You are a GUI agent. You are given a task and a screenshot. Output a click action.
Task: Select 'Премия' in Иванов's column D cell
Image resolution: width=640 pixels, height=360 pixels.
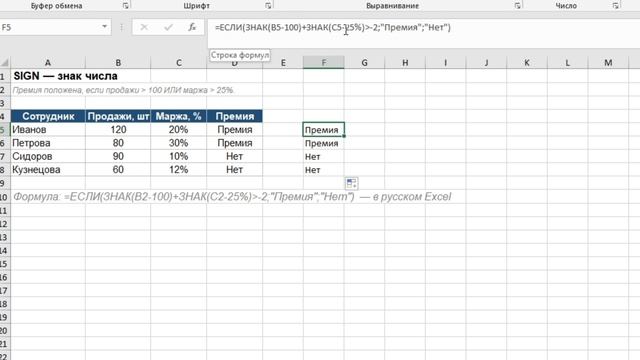[x=235, y=129]
